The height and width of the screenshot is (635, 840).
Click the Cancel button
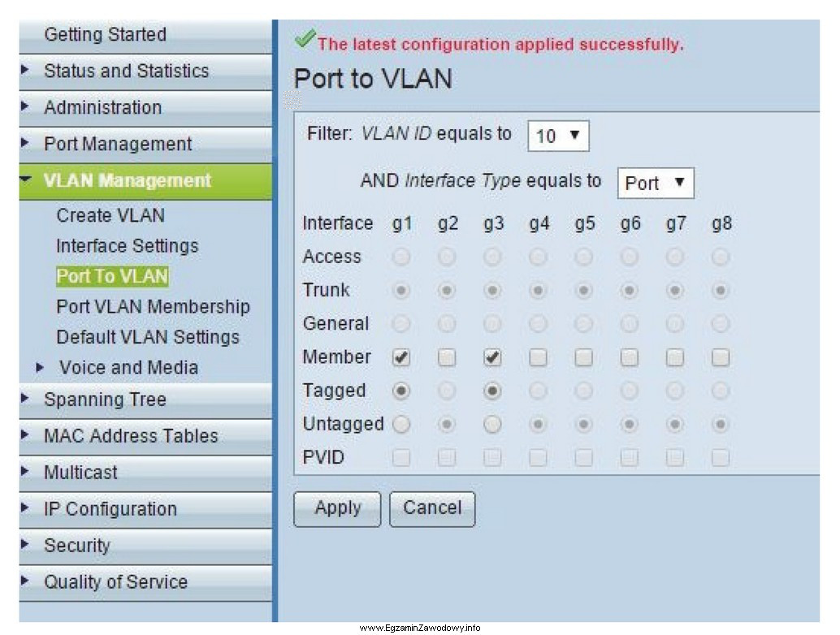[432, 509]
